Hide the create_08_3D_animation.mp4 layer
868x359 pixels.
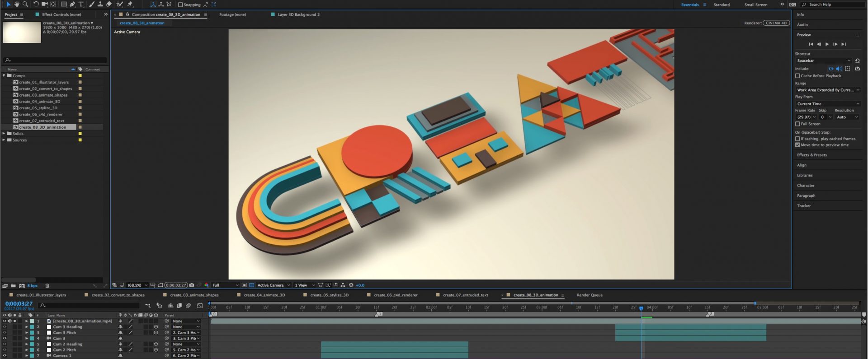pos(5,321)
